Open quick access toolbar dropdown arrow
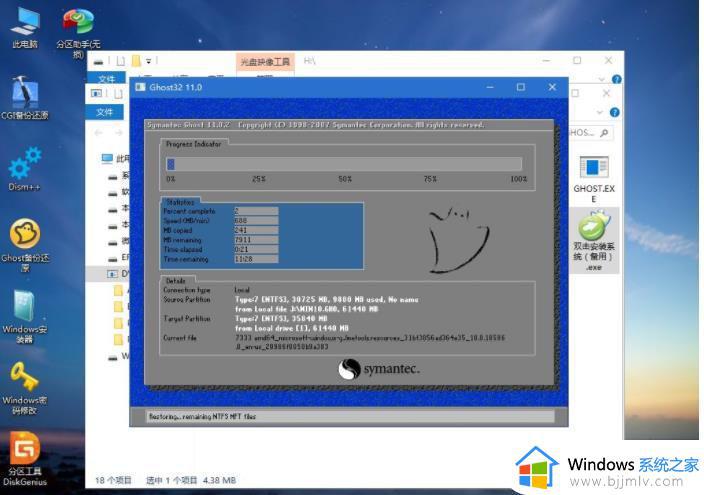The width and height of the screenshot is (704, 495). click(x=149, y=61)
